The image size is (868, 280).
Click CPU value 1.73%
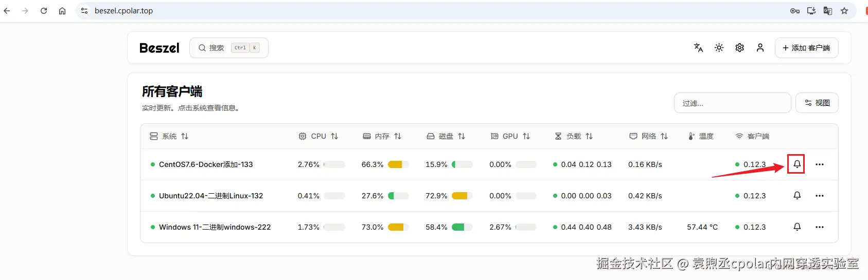pyautogui.click(x=309, y=227)
